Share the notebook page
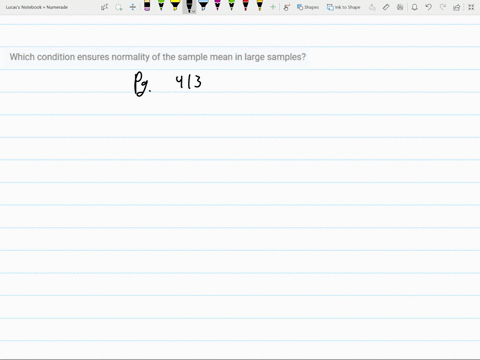 457,7
